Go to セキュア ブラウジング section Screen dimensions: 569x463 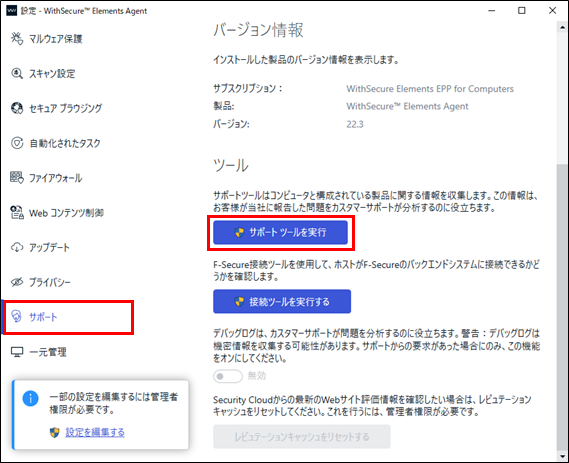click(65, 108)
